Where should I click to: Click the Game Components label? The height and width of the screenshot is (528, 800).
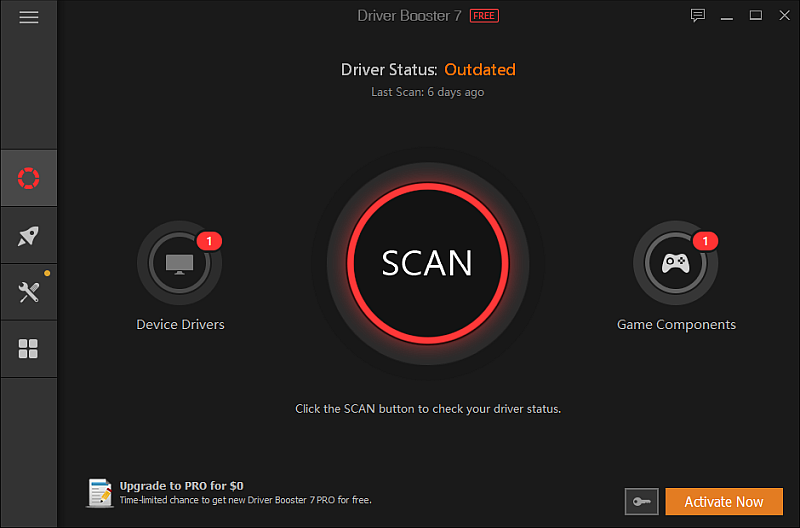click(676, 324)
